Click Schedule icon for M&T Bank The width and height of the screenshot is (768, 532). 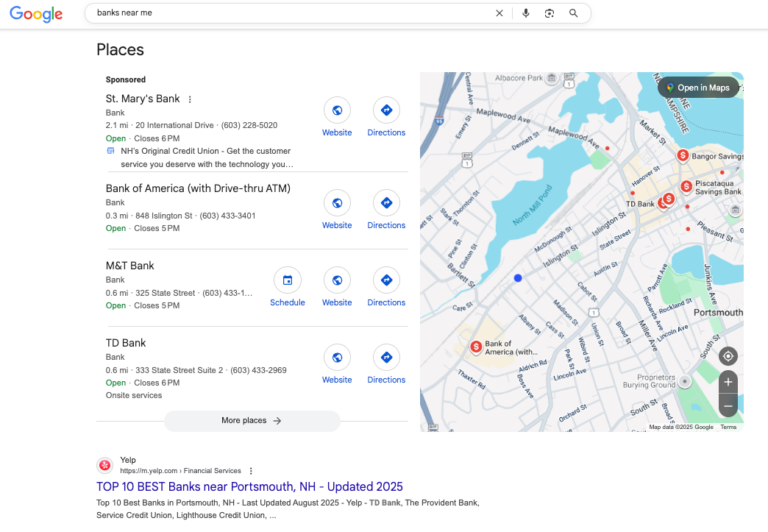click(287, 280)
